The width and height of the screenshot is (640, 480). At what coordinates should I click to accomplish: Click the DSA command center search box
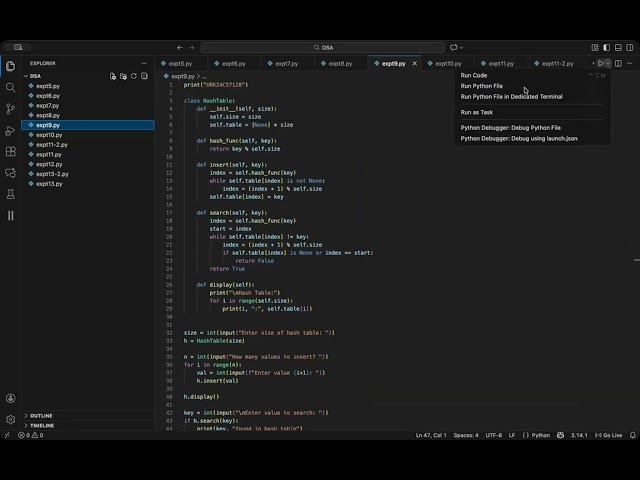tap(323, 48)
